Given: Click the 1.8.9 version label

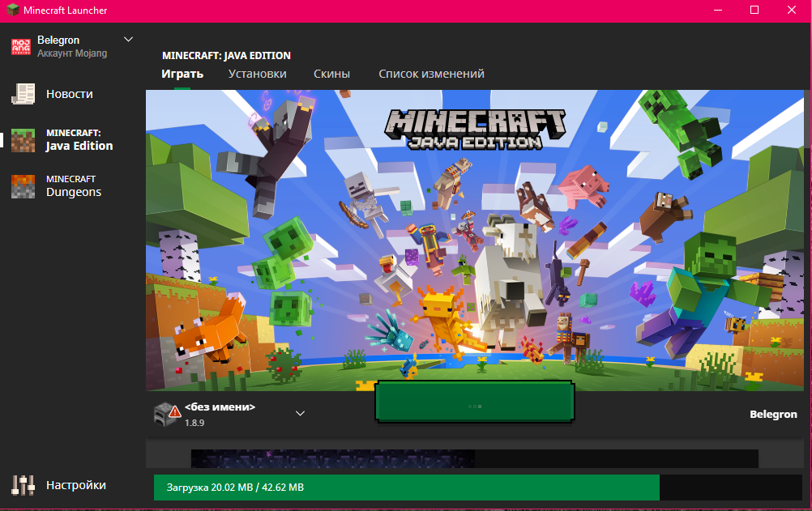Looking at the screenshot, I should pos(194,423).
